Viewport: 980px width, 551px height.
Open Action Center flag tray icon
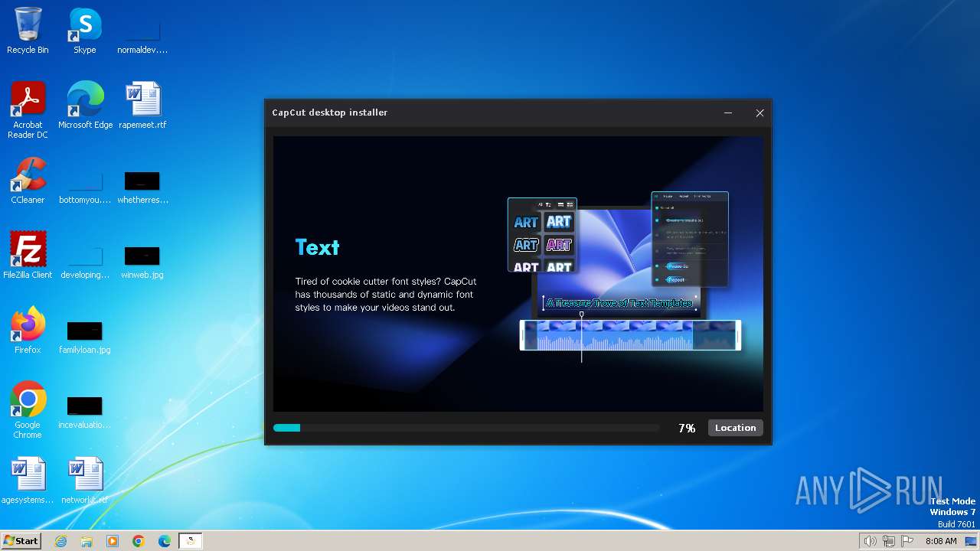[908, 541]
